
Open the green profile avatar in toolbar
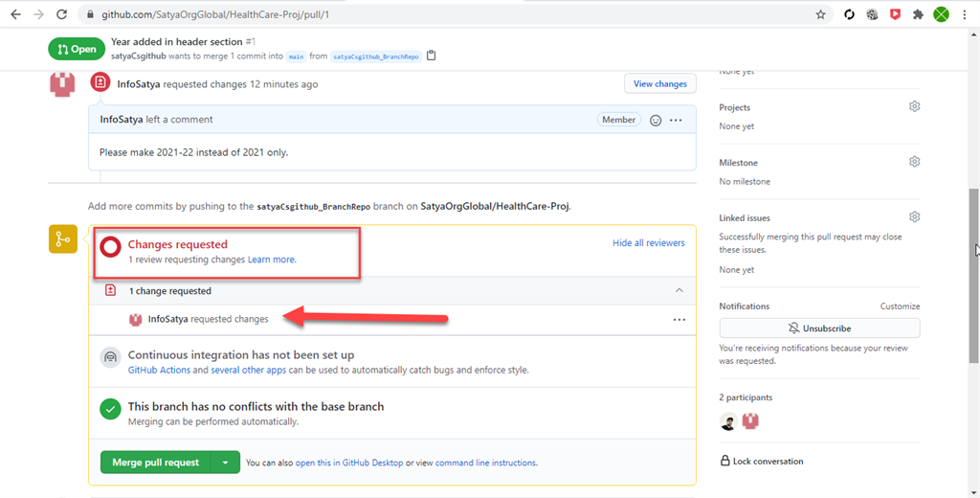point(942,14)
